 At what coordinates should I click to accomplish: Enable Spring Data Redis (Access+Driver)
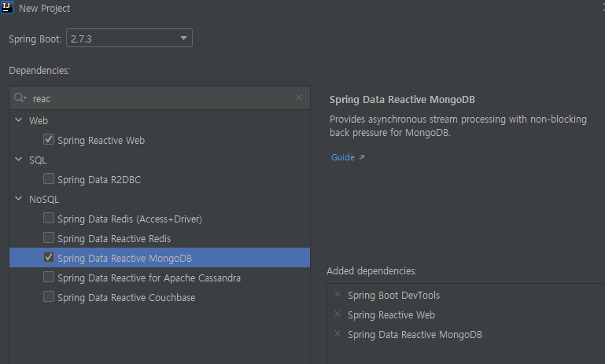pyautogui.click(x=49, y=219)
